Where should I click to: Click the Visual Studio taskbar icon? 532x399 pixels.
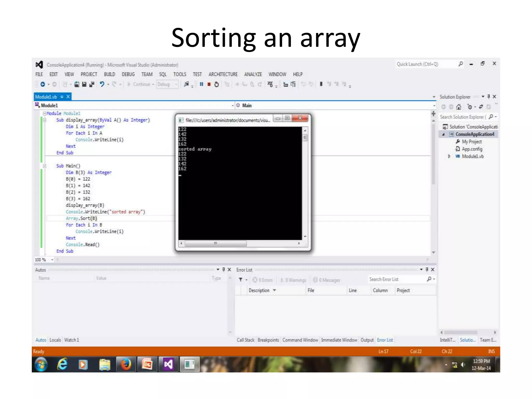click(x=168, y=364)
